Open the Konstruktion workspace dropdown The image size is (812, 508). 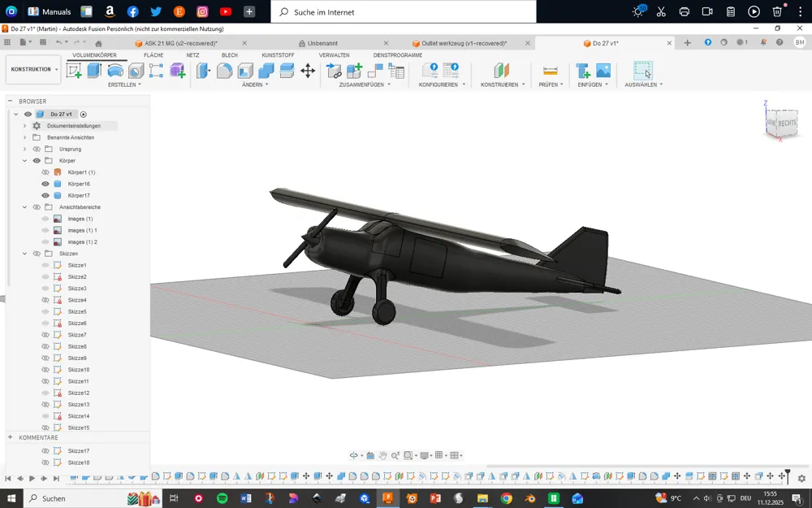[x=33, y=69]
